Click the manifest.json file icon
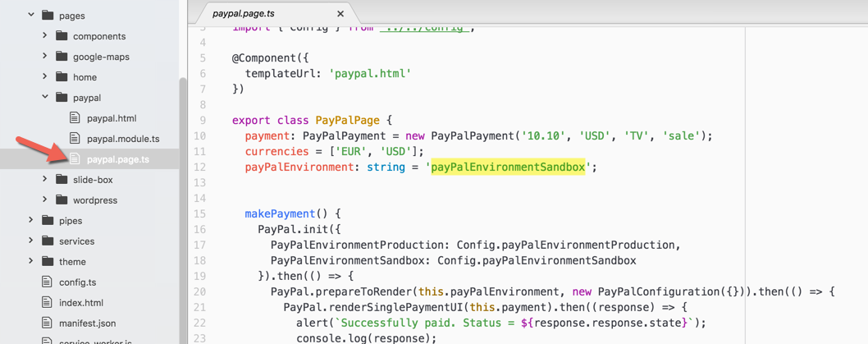Image resolution: width=868 pixels, height=344 pixels. [47, 323]
